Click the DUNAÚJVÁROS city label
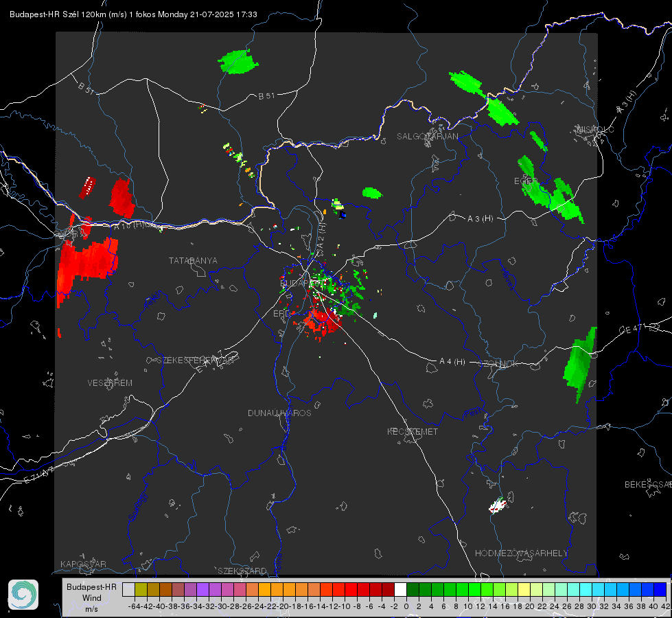The width and height of the screenshot is (672, 618). (x=279, y=413)
